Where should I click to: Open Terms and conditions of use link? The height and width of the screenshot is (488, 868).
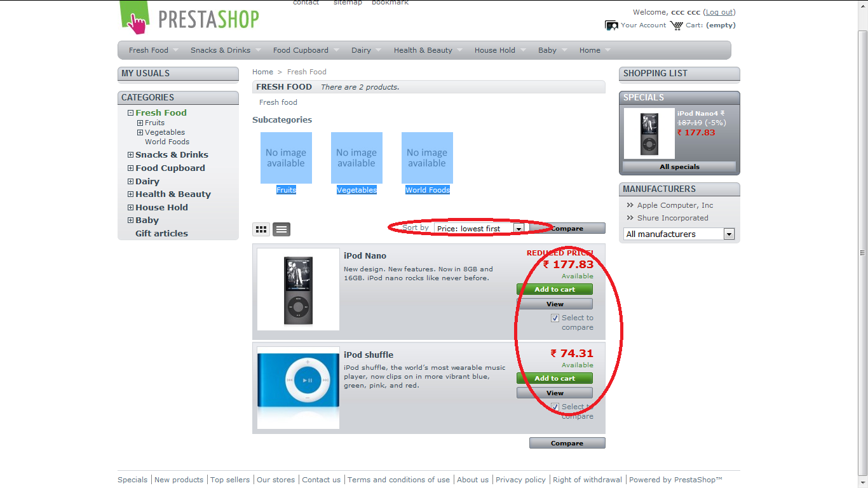[x=398, y=480]
